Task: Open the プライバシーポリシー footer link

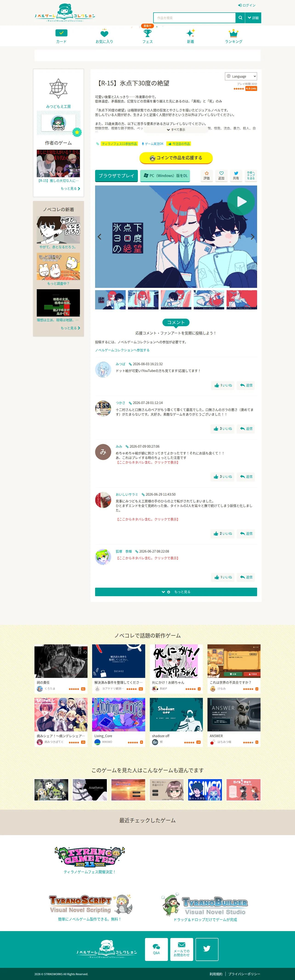Action: tap(244, 974)
